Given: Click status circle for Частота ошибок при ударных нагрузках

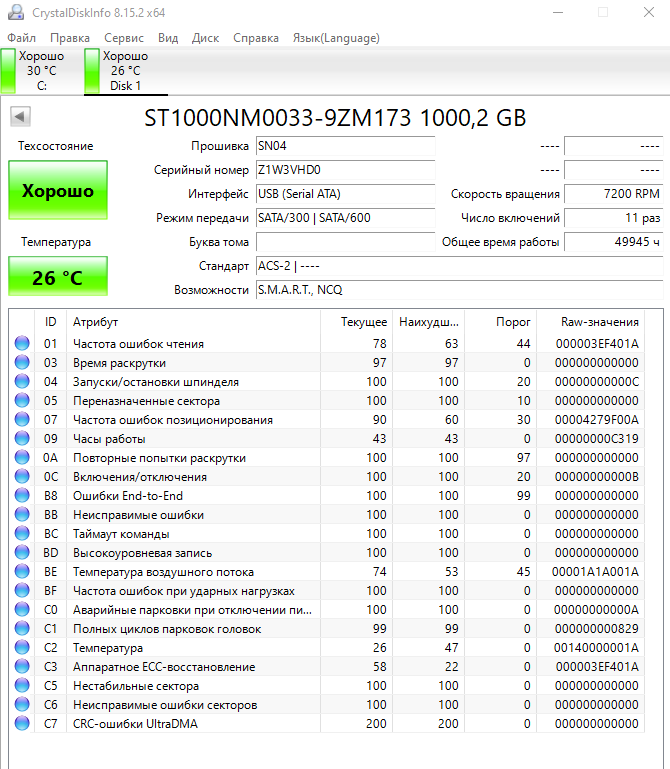Looking at the screenshot, I should 22,590.
